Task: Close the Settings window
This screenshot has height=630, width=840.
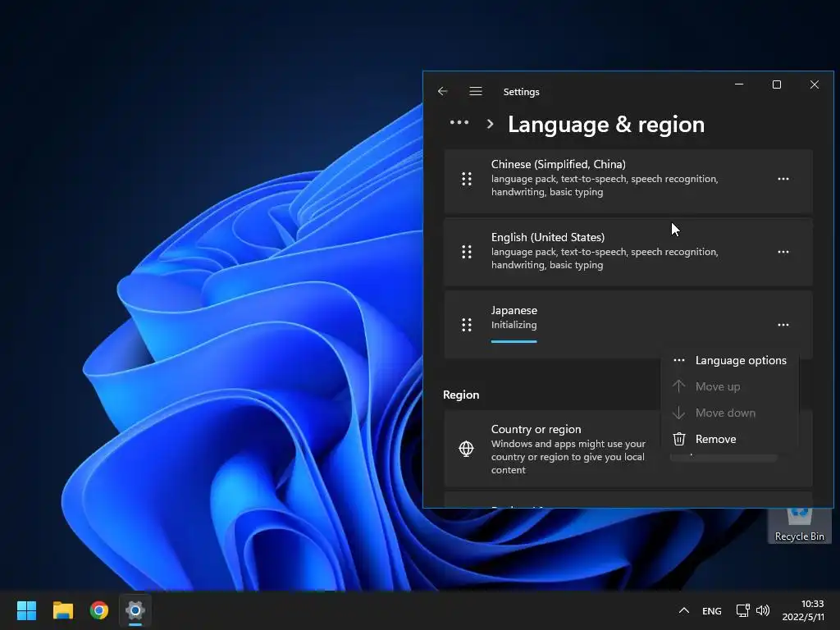Action: (x=815, y=84)
